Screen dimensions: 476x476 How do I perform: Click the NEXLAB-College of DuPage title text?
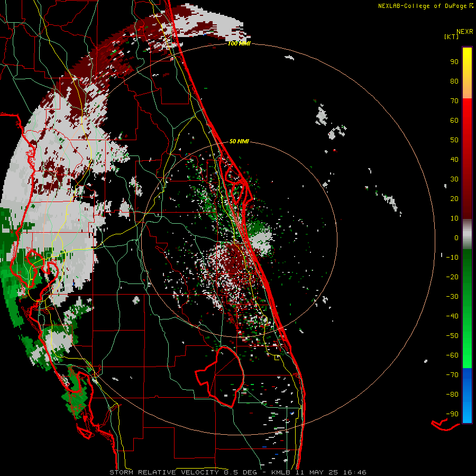[x=422, y=6]
